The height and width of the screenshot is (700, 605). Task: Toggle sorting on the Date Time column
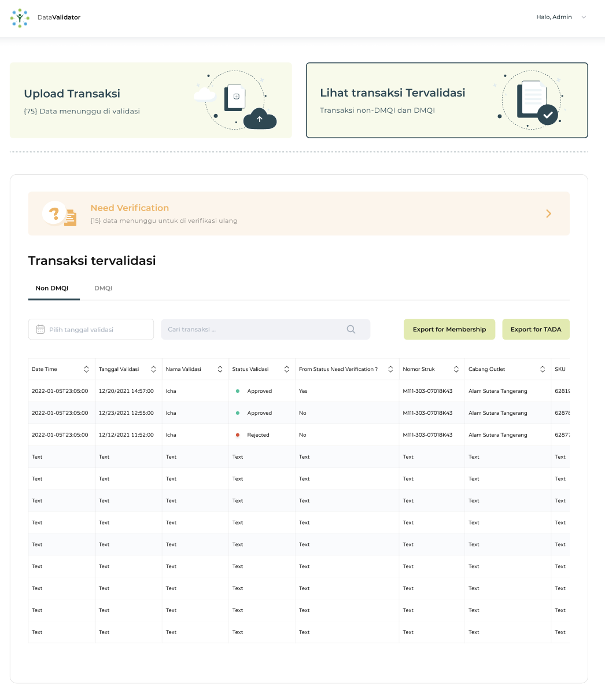tap(87, 369)
